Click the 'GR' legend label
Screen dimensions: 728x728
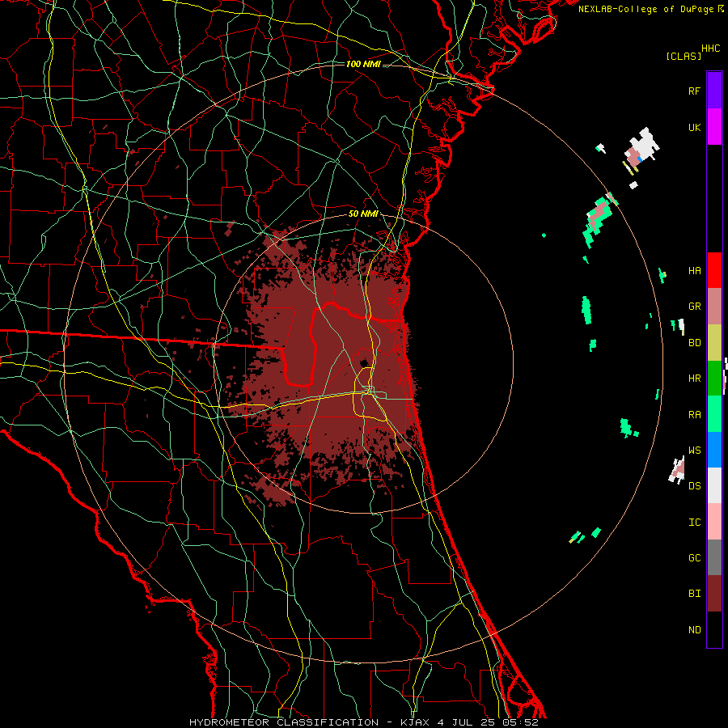pos(694,307)
